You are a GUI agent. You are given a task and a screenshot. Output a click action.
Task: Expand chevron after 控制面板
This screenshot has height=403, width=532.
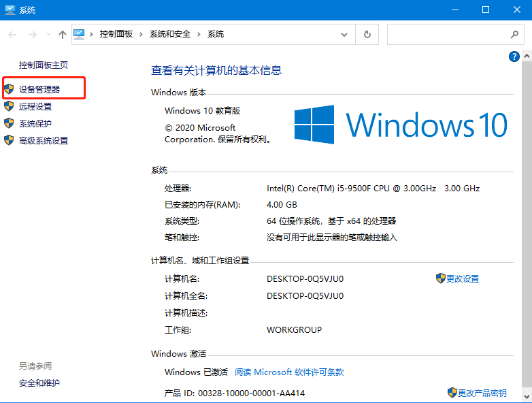click(141, 34)
